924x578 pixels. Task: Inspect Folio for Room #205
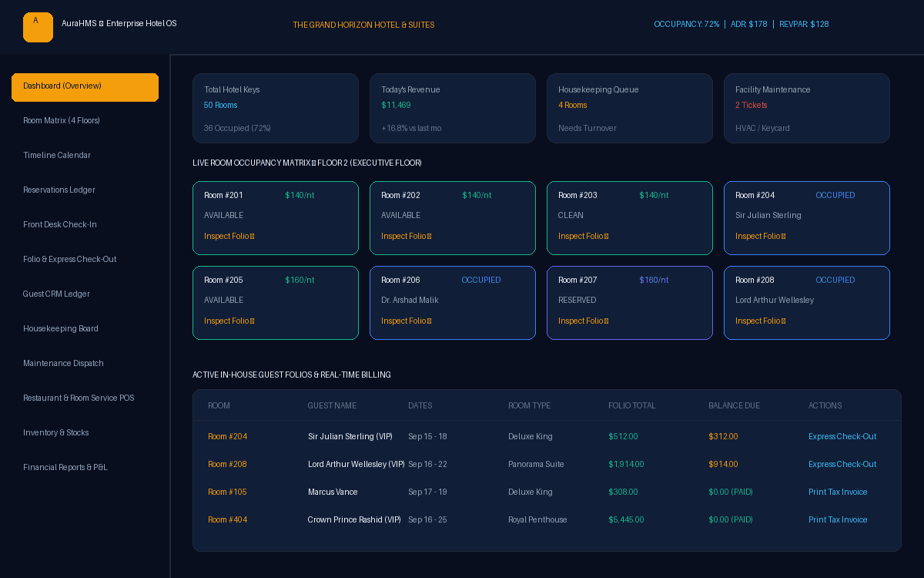click(x=229, y=321)
